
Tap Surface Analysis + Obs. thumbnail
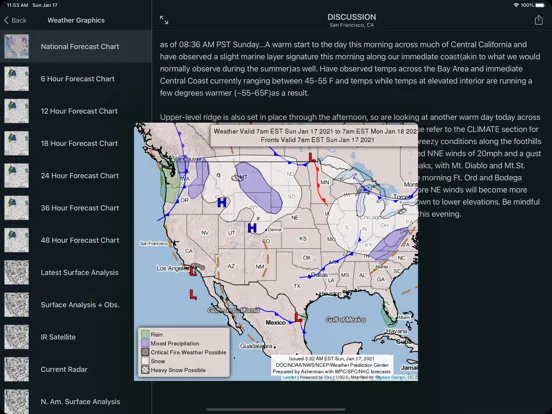coord(17,305)
